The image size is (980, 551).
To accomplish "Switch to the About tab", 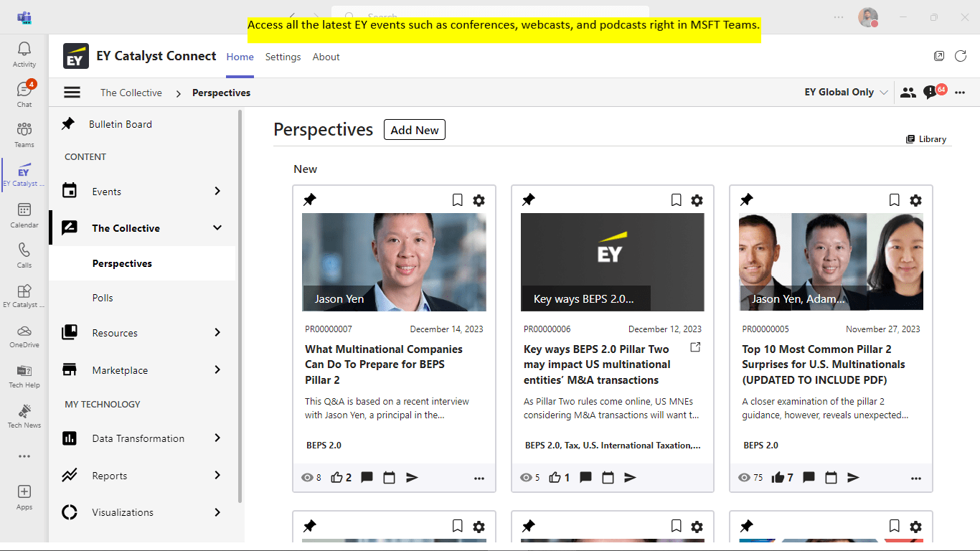I will coord(326,57).
